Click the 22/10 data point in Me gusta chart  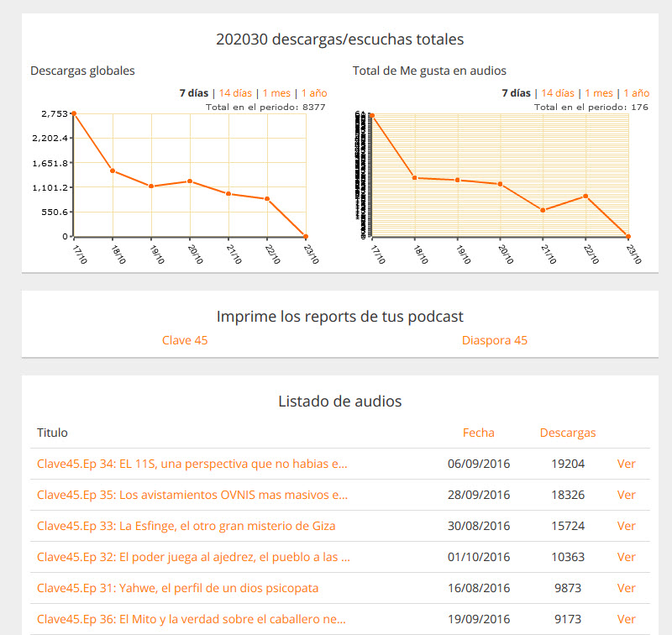(585, 197)
